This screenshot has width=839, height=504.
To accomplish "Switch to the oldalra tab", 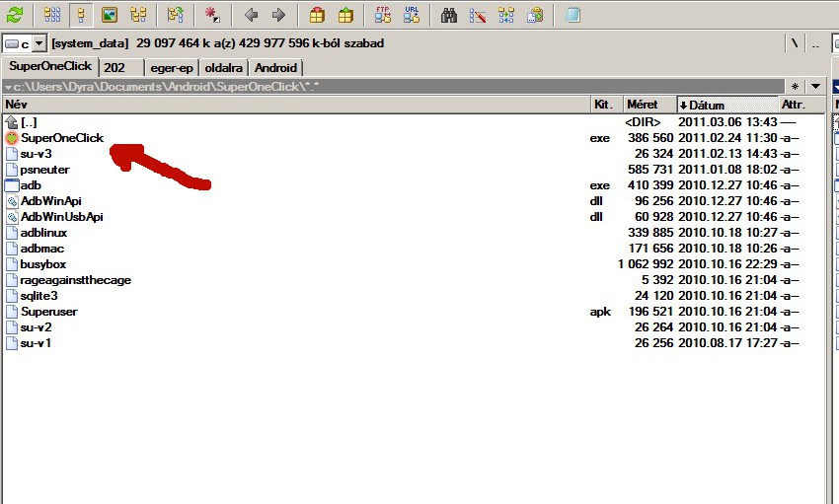I will 224,68.
